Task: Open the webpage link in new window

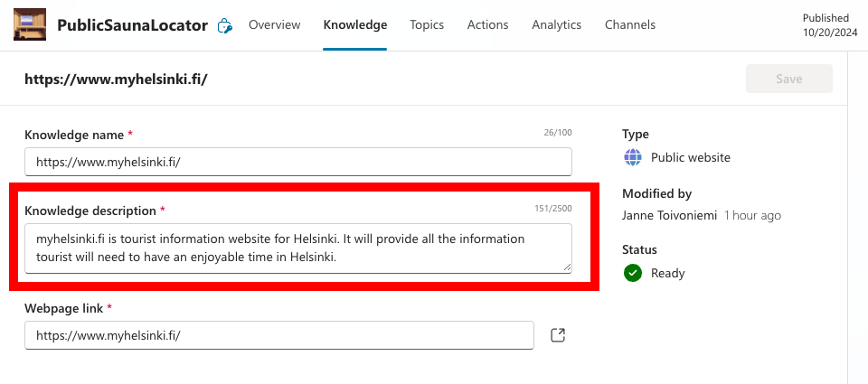Action: coord(558,336)
